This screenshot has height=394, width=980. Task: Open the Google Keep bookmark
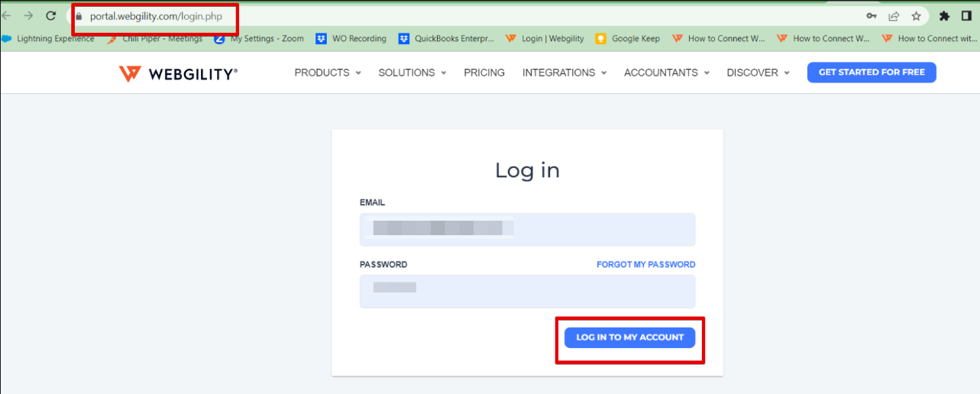(x=628, y=38)
